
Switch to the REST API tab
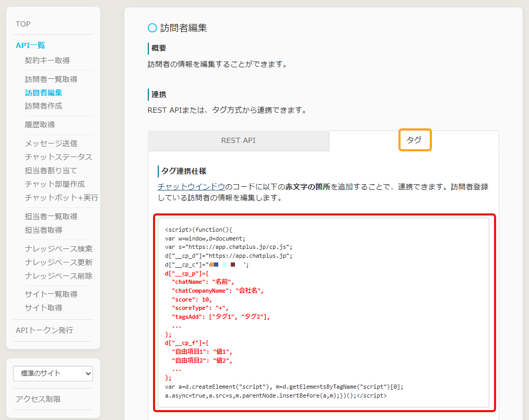click(x=238, y=141)
